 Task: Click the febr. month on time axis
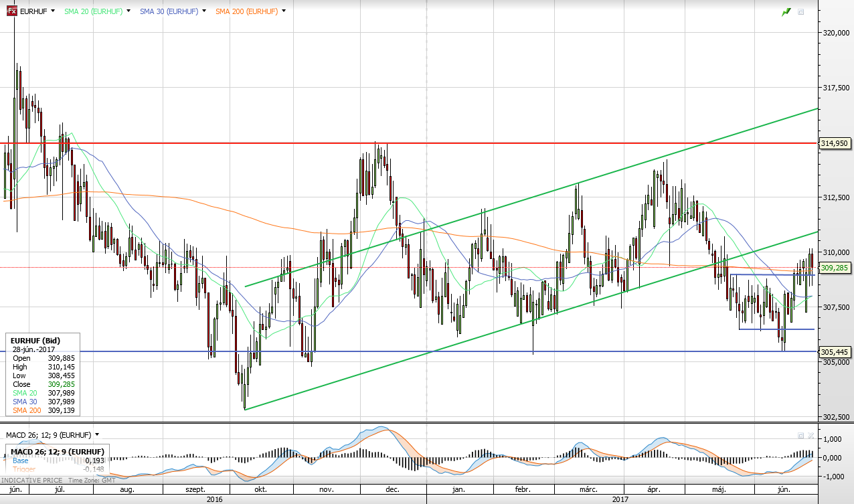pyautogui.click(x=522, y=490)
